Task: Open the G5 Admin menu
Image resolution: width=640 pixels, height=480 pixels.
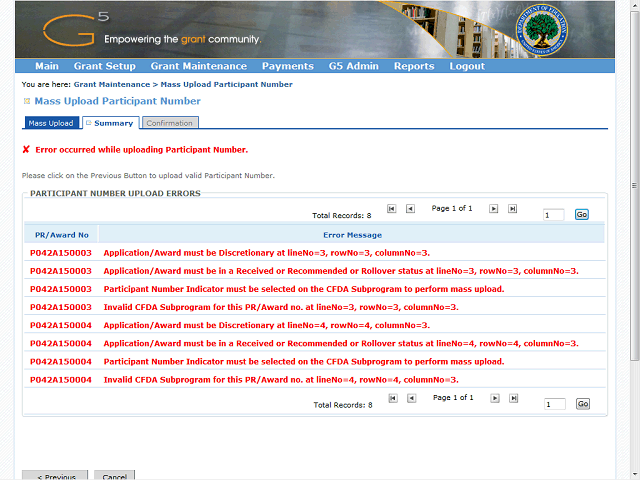Action: [353, 66]
